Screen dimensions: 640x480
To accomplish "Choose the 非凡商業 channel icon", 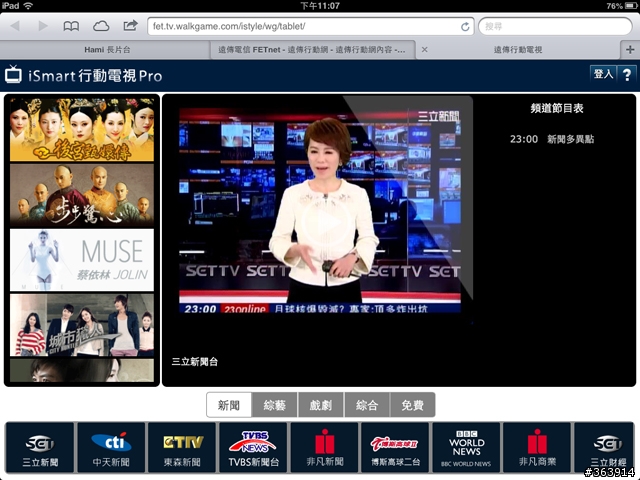I will pos(537,448).
